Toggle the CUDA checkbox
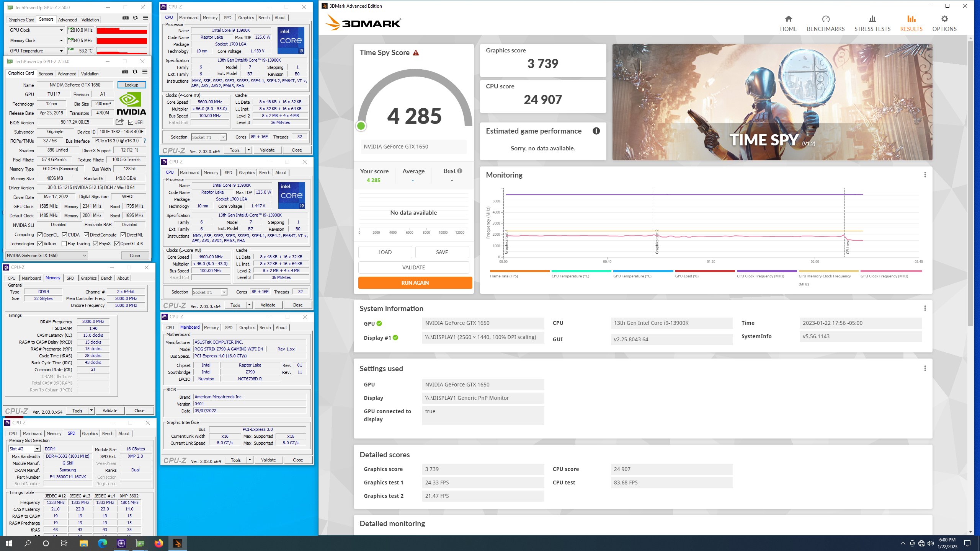 coord(64,235)
